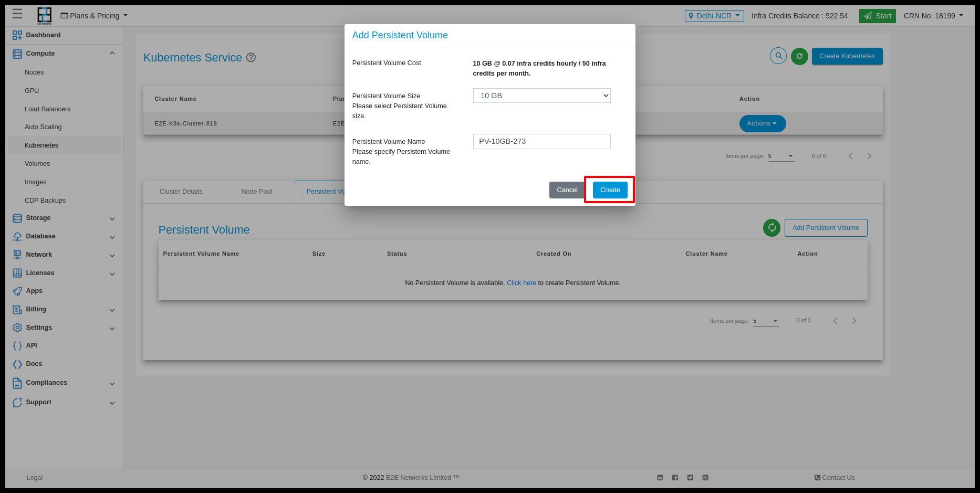Go to next page of persistent volume table
980x493 pixels.
854,321
